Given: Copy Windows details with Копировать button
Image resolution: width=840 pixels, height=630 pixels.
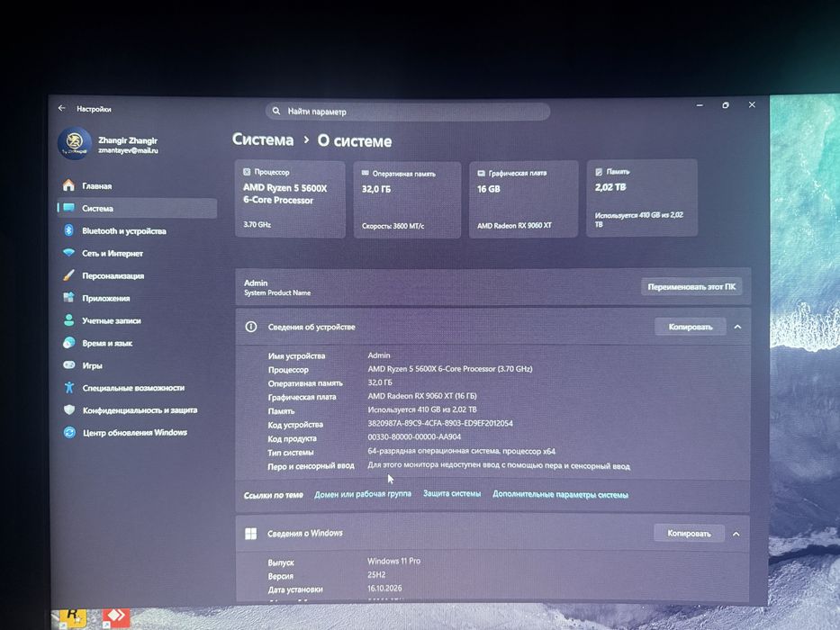Looking at the screenshot, I should pos(689,534).
